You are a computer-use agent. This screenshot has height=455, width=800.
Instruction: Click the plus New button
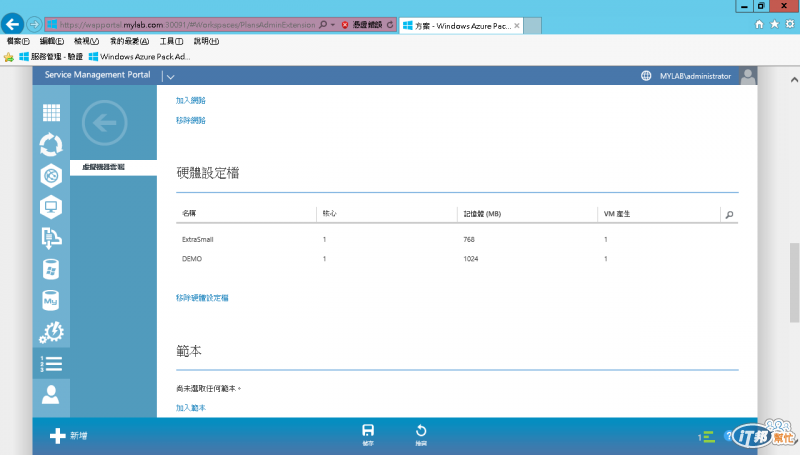click(68, 436)
